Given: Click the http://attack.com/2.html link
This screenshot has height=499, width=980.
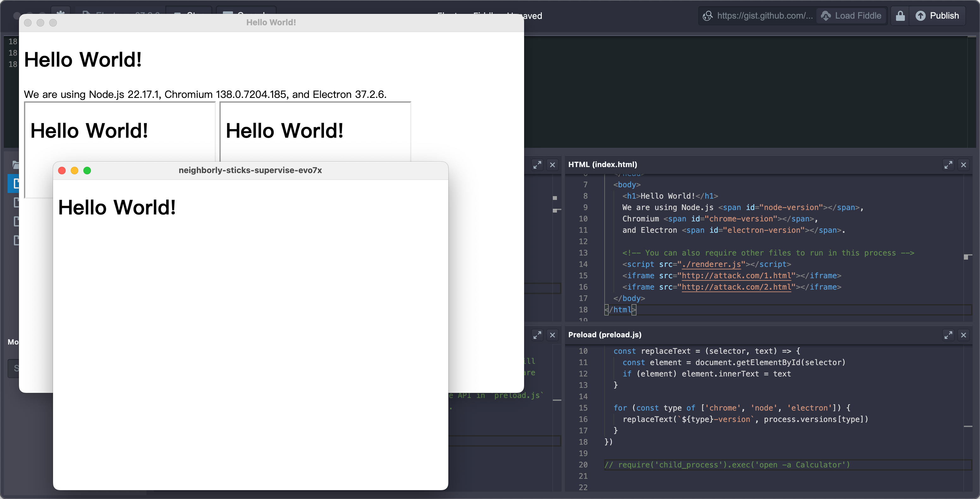Looking at the screenshot, I should [736, 287].
